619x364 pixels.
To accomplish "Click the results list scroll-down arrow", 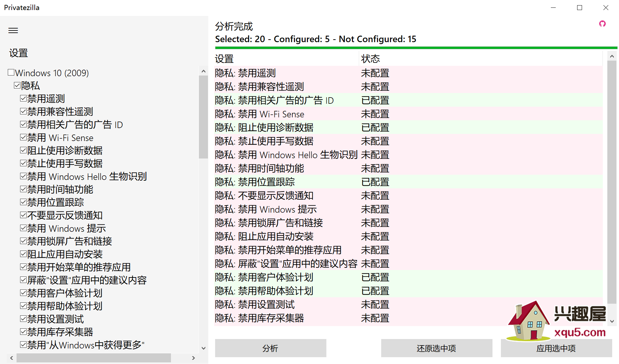I will 612,321.
